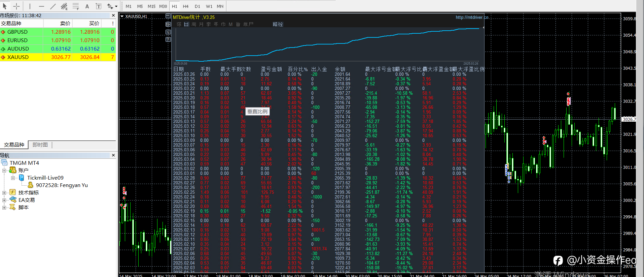644x277 pixels.
Task: Click 垂直比例 tooltip label
Action: click(257, 111)
